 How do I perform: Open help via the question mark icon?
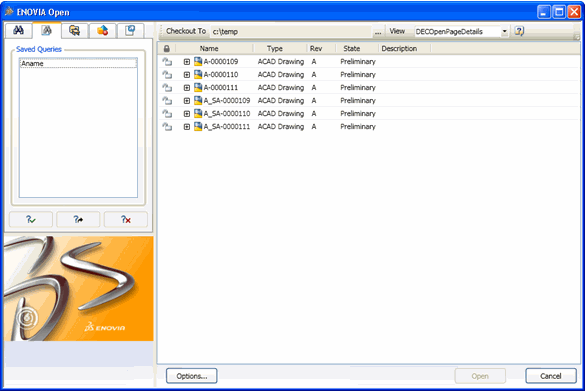[x=519, y=31]
